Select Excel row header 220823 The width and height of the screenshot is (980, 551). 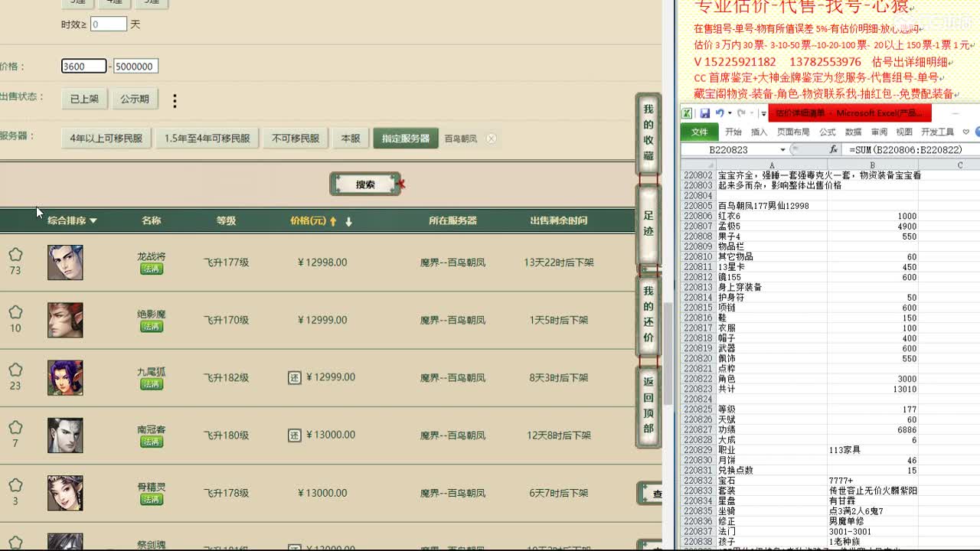click(x=698, y=389)
